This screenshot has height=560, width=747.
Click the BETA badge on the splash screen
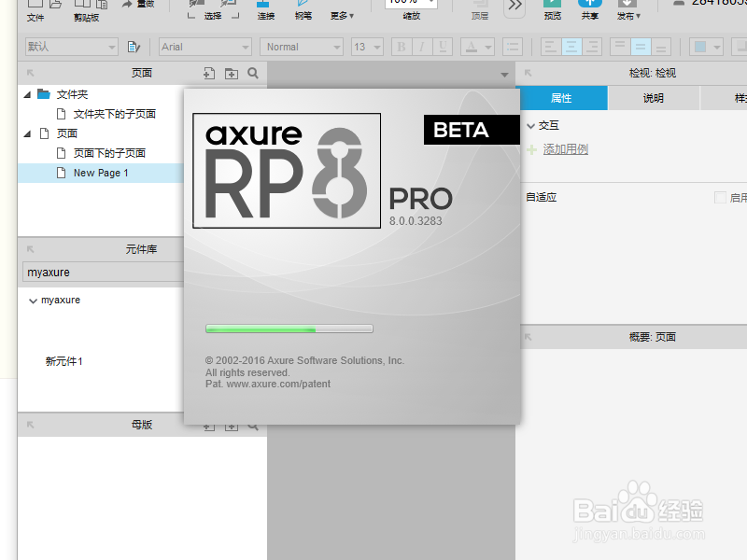tap(472, 130)
